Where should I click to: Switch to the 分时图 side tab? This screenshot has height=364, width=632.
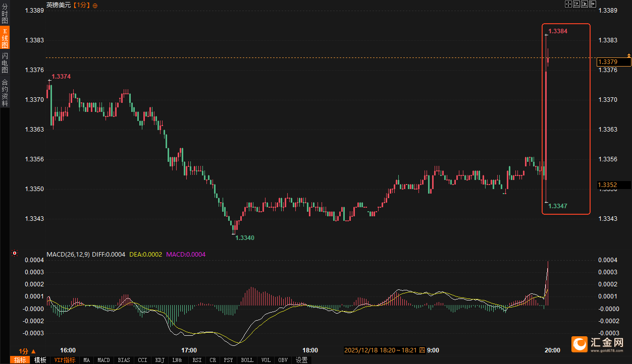[x=5, y=14]
